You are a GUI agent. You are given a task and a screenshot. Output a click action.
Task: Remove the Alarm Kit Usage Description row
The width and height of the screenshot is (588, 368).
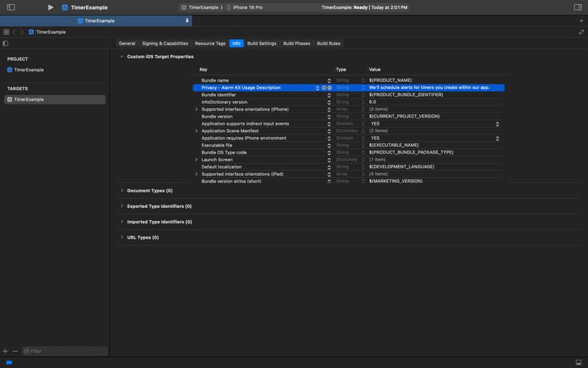pyautogui.click(x=329, y=88)
